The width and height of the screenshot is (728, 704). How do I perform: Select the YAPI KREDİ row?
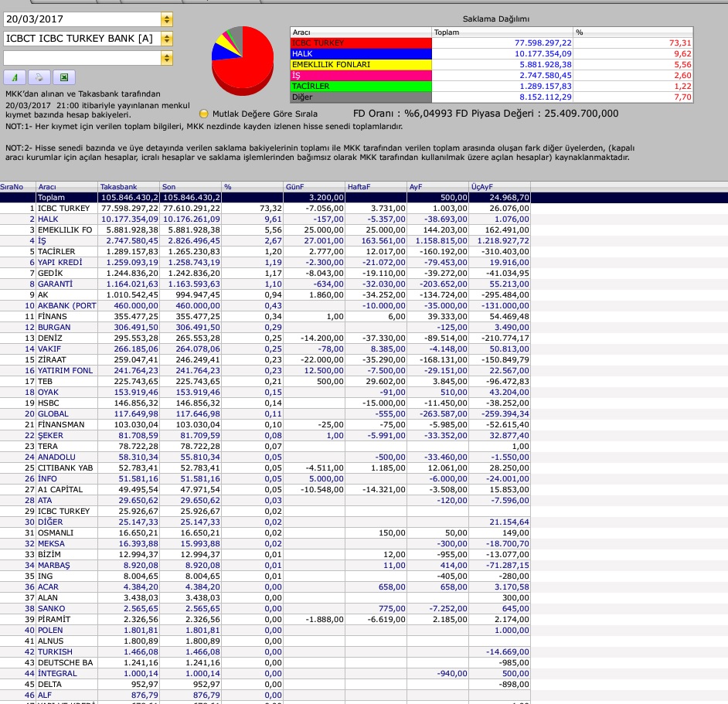tap(264, 263)
